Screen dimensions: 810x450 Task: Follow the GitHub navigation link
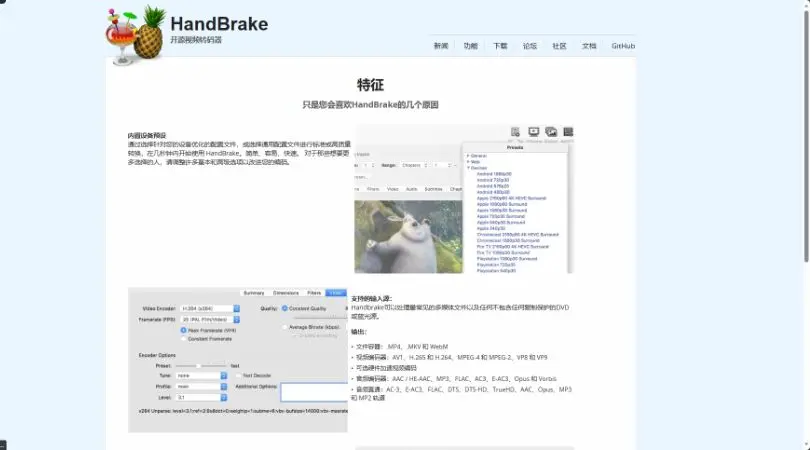623,46
